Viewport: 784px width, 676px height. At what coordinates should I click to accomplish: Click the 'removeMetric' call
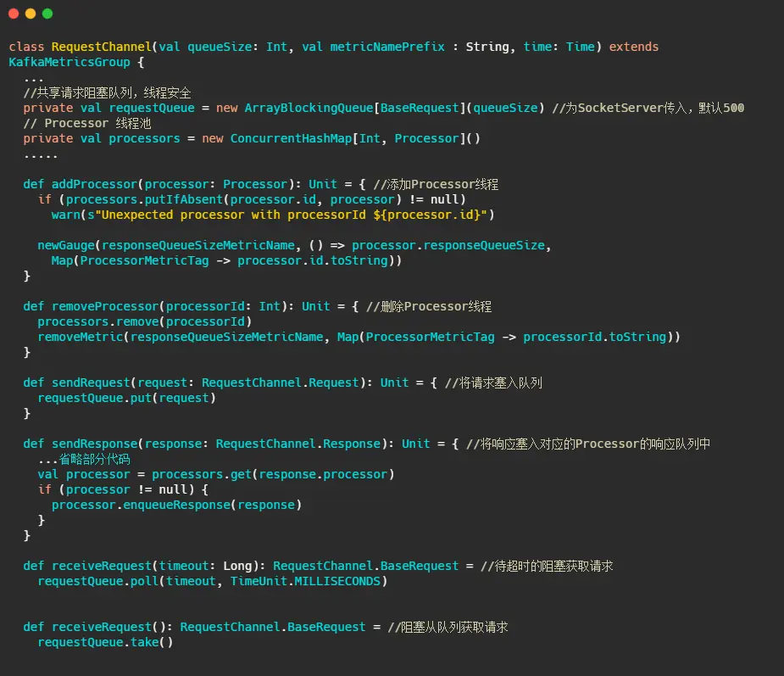80,337
